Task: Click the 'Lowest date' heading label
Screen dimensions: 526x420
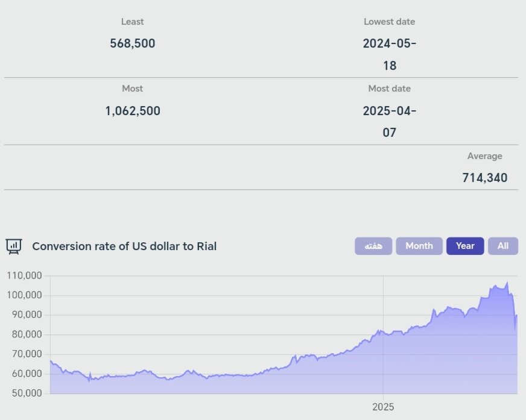Action: point(390,22)
